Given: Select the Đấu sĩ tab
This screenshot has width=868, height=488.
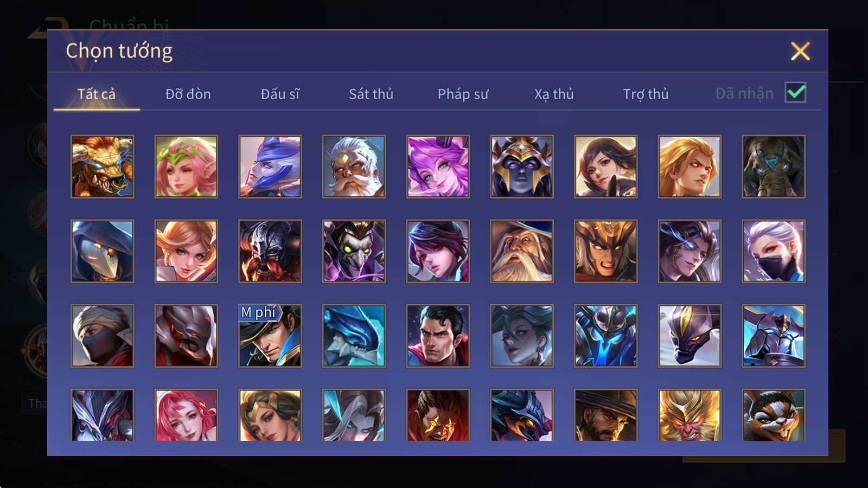Looking at the screenshot, I should pyautogui.click(x=280, y=94).
